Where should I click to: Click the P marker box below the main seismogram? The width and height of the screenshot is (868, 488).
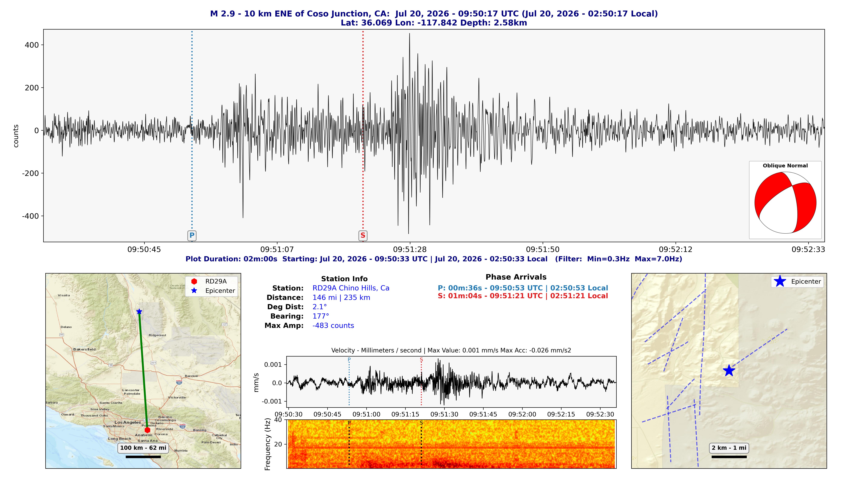pos(192,235)
